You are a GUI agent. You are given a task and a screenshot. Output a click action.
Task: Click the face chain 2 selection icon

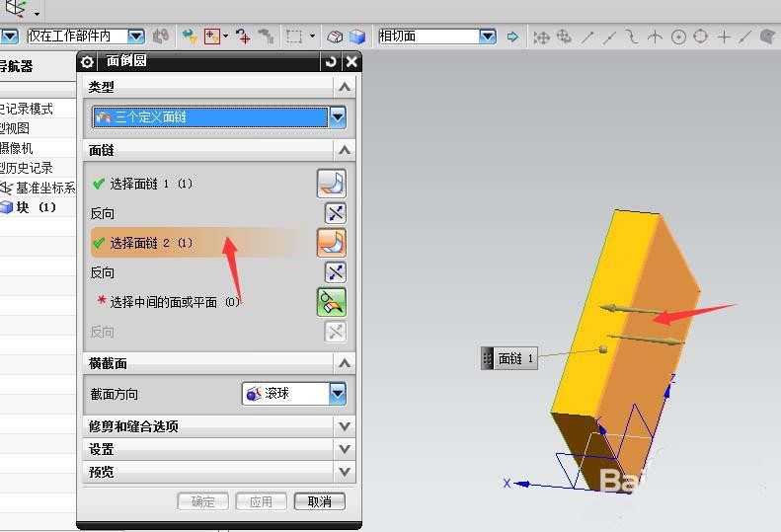[x=332, y=243]
